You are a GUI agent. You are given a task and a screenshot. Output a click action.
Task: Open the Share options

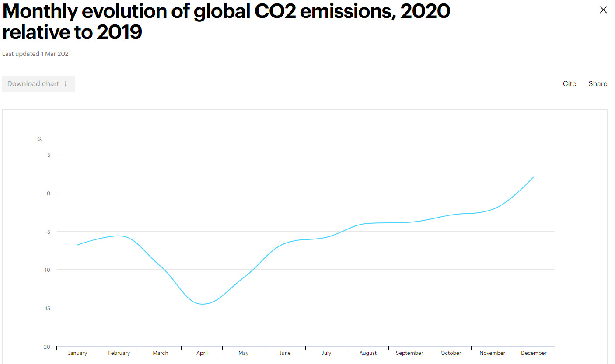point(598,83)
